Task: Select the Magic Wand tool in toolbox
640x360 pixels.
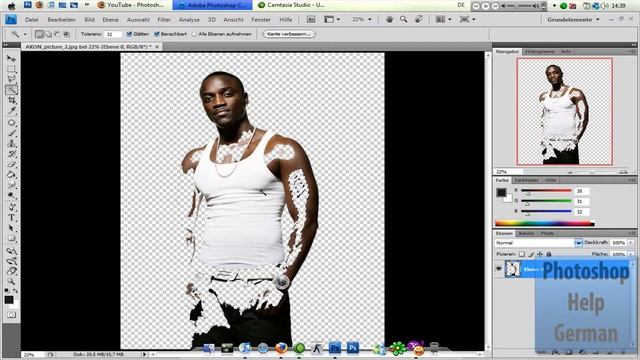Action: [11, 90]
